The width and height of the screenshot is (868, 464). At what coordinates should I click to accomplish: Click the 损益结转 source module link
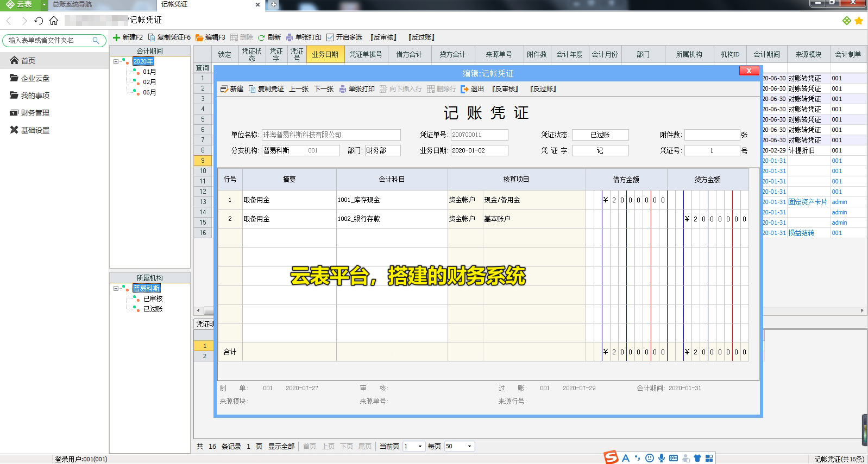click(x=801, y=233)
